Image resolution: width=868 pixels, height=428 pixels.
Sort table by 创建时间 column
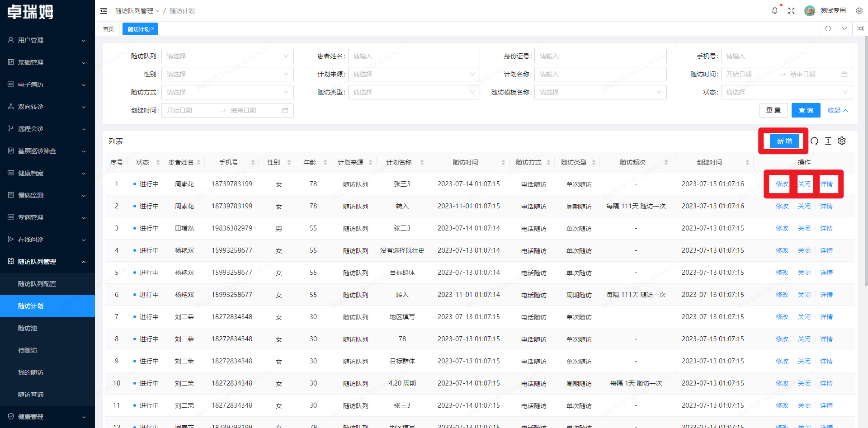(747, 162)
